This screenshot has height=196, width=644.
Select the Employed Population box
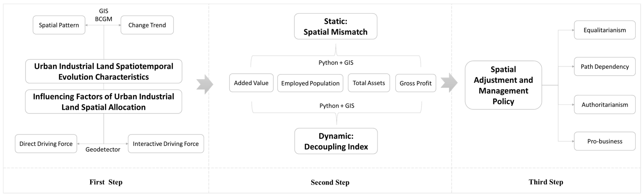tap(310, 83)
